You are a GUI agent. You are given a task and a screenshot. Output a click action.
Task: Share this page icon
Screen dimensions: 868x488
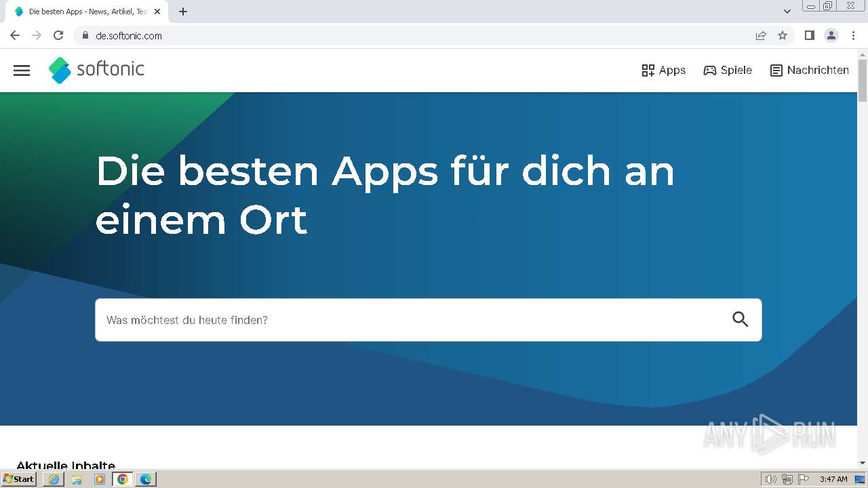pos(761,35)
